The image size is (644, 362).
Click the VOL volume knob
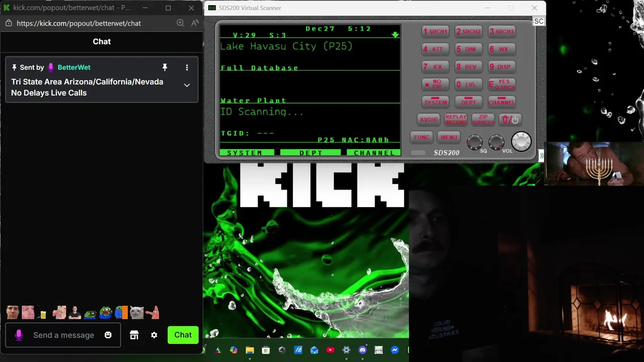pos(496,142)
